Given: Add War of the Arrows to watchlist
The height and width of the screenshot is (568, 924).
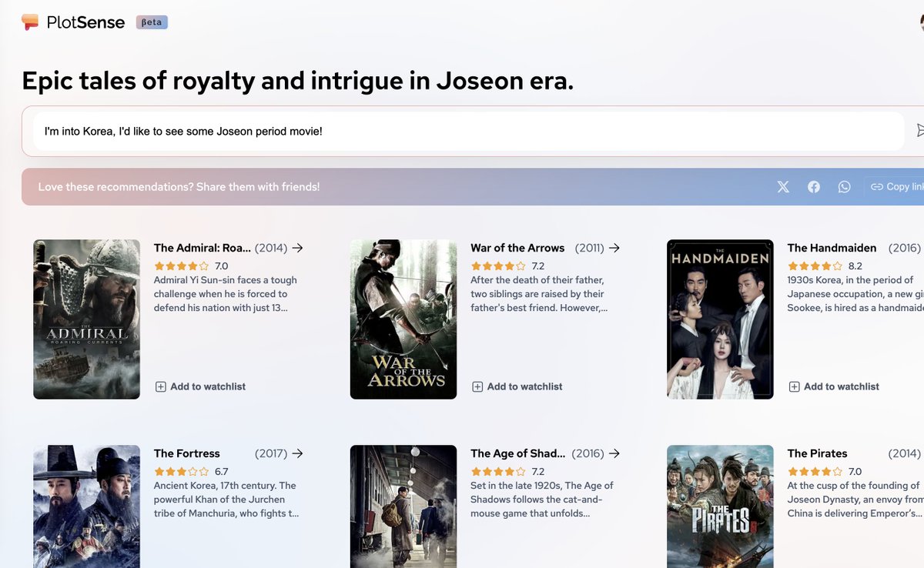Looking at the screenshot, I should [x=517, y=386].
